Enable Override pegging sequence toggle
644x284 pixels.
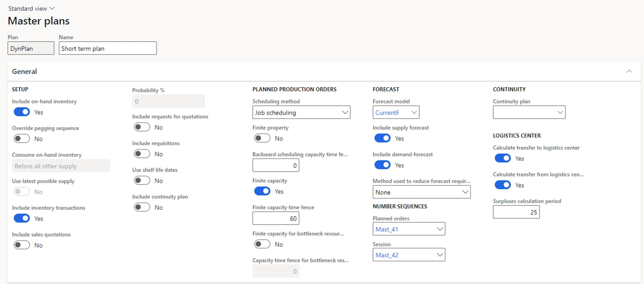[x=22, y=139]
